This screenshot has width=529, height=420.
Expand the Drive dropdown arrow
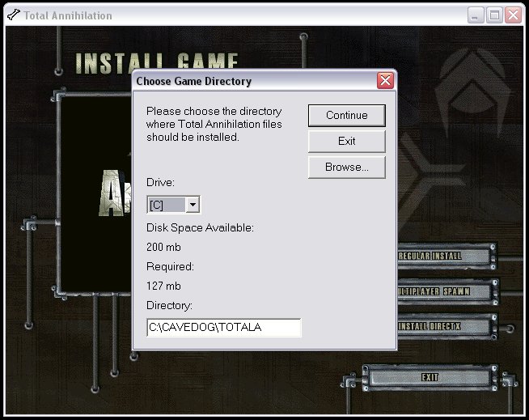click(x=193, y=206)
